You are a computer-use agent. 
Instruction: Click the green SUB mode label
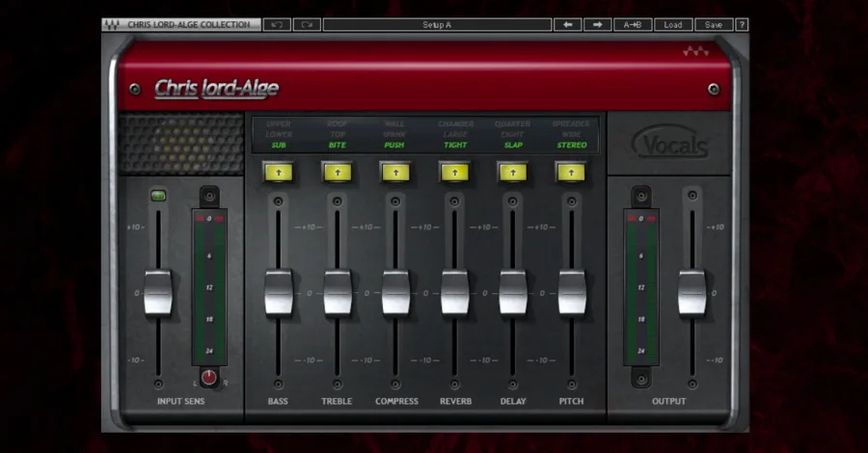(279, 145)
